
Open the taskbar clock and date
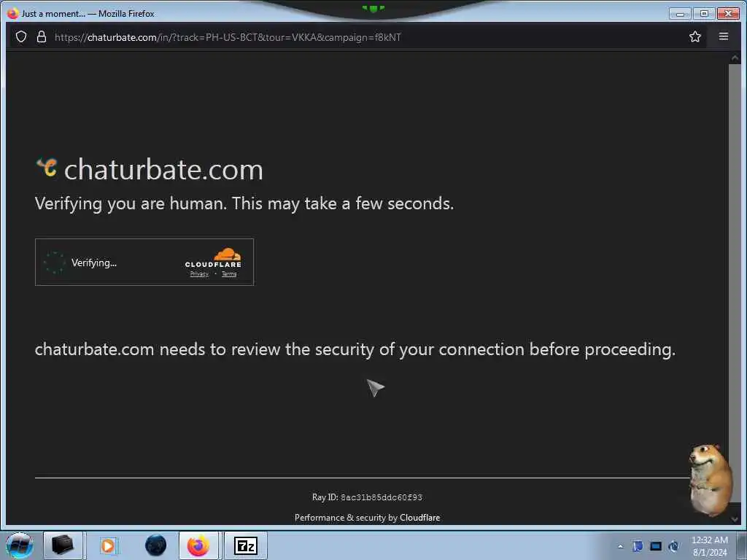pos(710,546)
